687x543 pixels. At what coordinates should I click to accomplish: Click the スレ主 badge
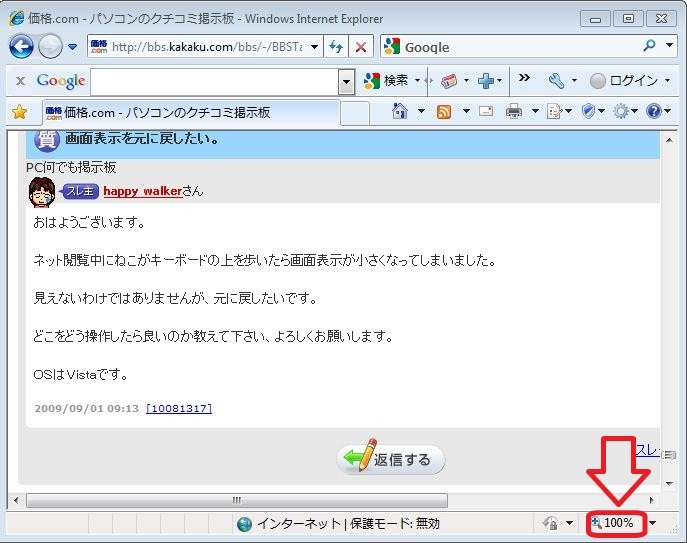(80, 191)
